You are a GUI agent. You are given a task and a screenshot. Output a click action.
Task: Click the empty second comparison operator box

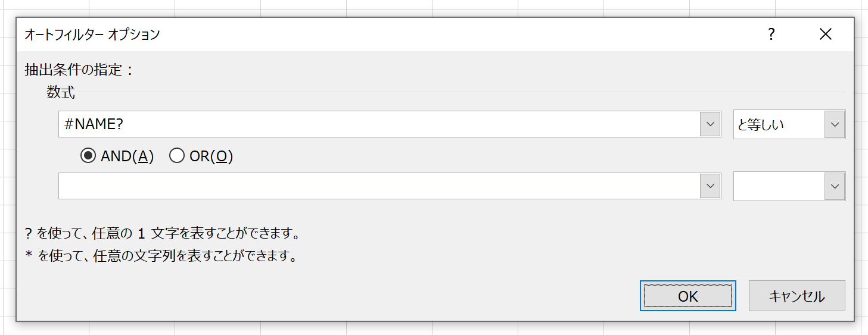(779, 186)
